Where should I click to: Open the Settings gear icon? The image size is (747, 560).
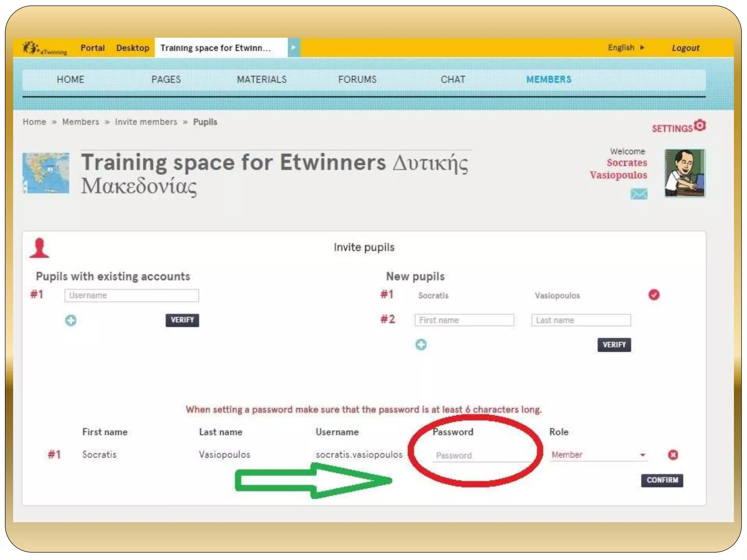[700, 125]
